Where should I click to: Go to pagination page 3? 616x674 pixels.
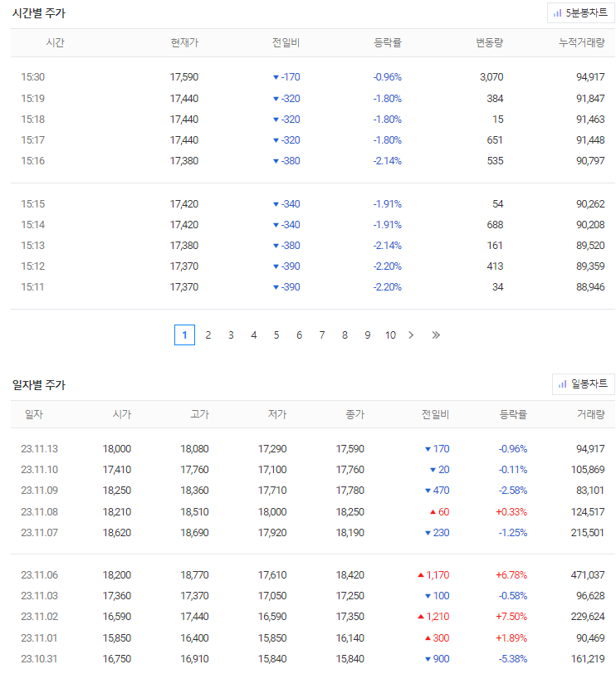231,335
